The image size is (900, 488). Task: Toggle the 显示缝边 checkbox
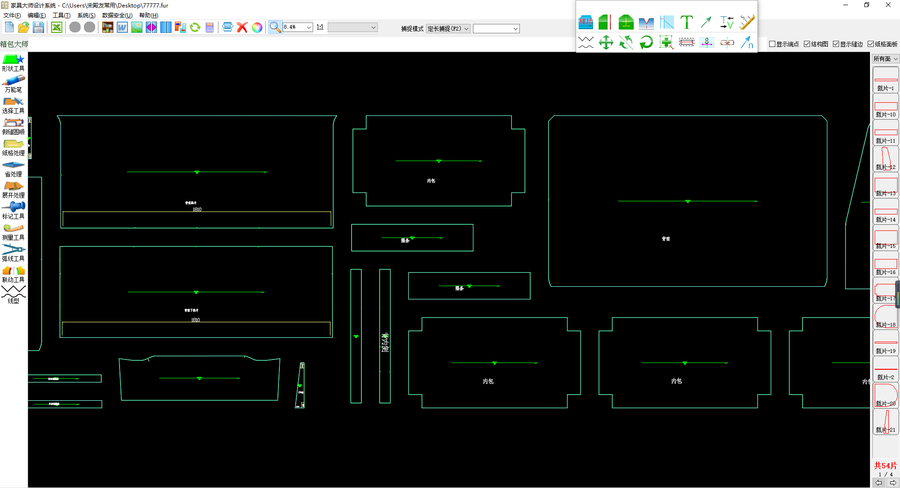[x=848, y=44]
